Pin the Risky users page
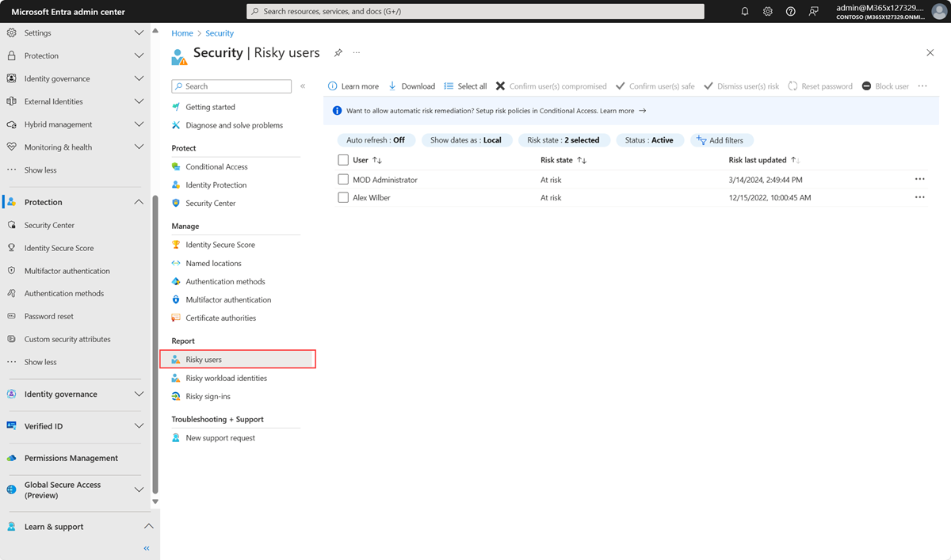Image resolution: width=951 pixels, height=560 pixels. tap(338, 52)
